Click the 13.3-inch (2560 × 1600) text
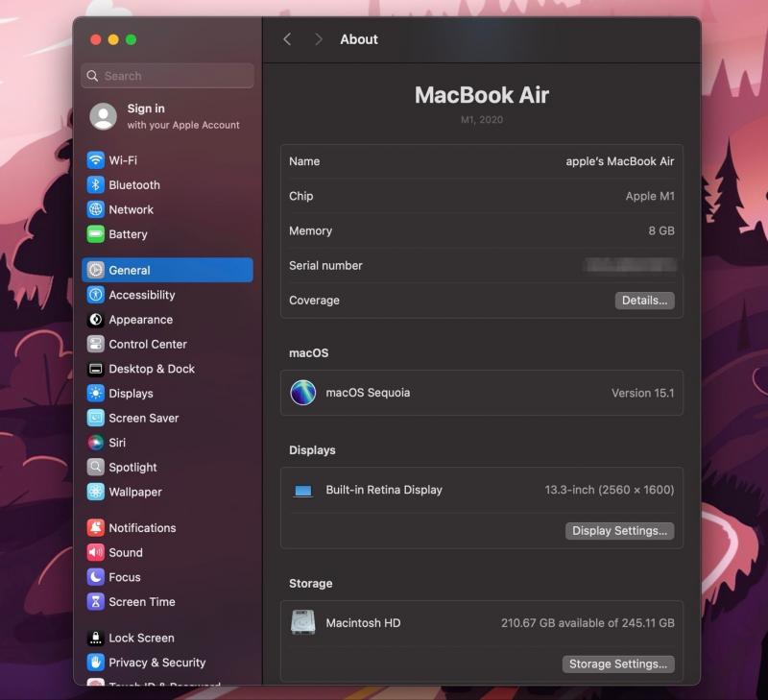Image resolution: width=768 pixels, height=700 pixels. [x=610, y=490]
